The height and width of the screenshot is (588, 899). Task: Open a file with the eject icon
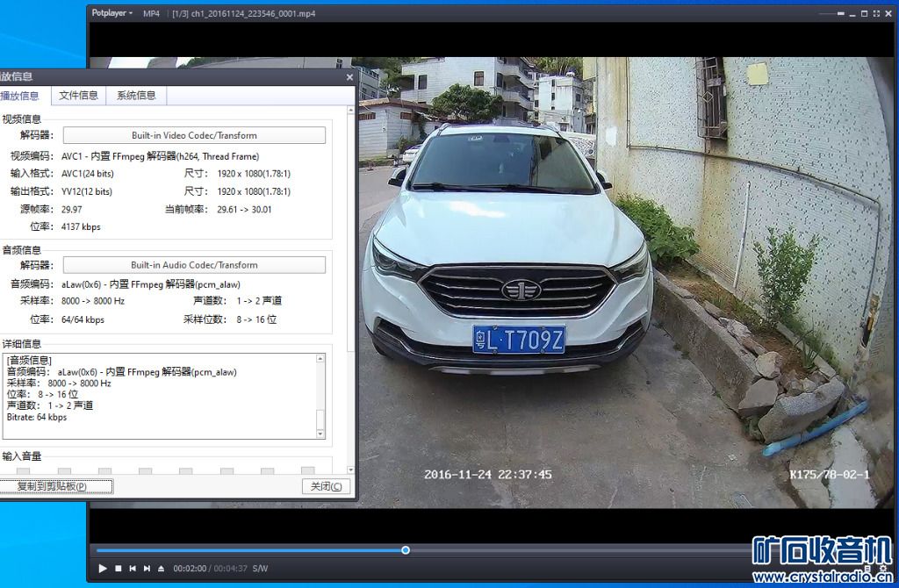coord(162,569)
